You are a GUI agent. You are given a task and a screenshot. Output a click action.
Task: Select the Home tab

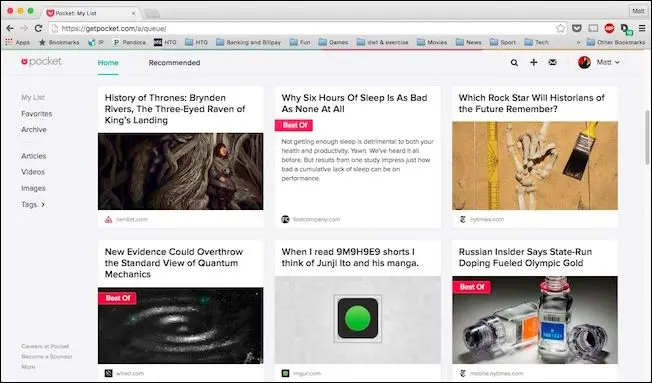pos(108,63)
